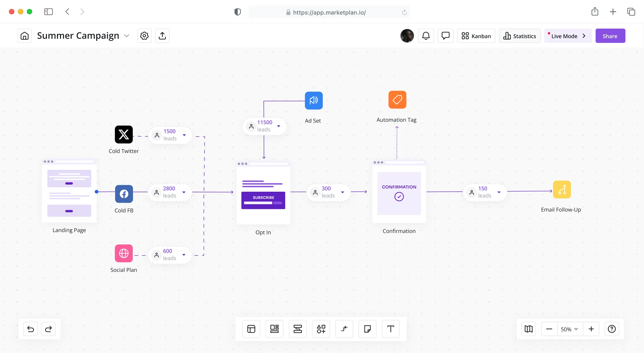Open the connector arrow tool

(344, 329)
